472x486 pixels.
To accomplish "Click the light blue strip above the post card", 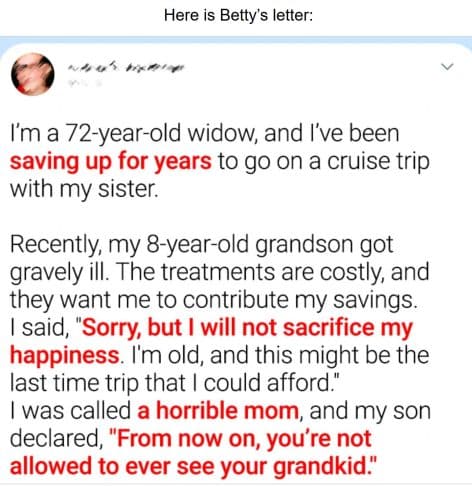I will pos(236,41).
